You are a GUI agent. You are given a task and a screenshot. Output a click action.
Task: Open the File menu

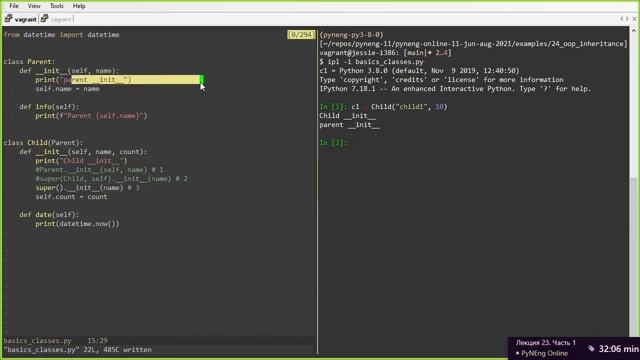click(x=14, y=6)
